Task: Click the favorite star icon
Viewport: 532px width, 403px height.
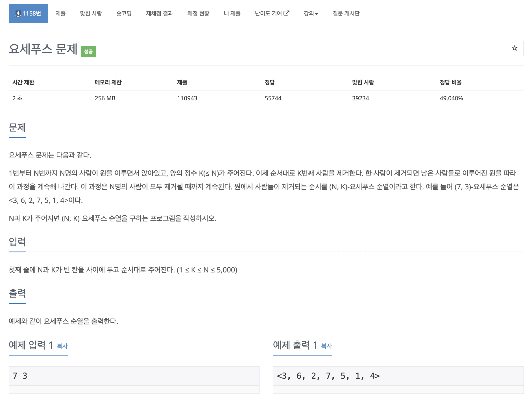Action: 514,48
